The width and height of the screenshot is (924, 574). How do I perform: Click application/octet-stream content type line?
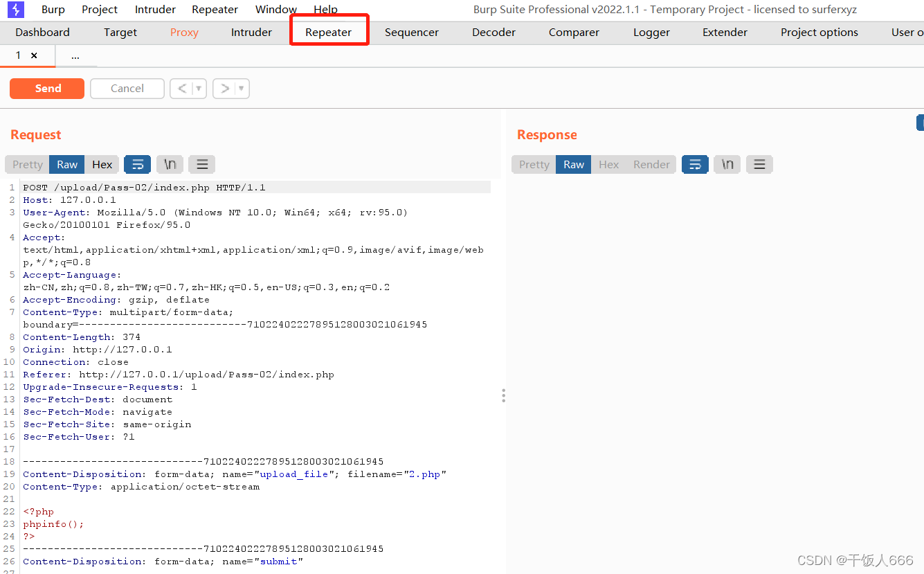point(141,487)
